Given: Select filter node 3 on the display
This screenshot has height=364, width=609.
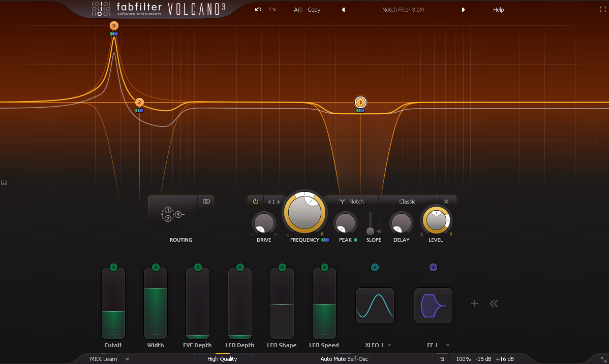Looking at the screenshot, I should [114, 25].
